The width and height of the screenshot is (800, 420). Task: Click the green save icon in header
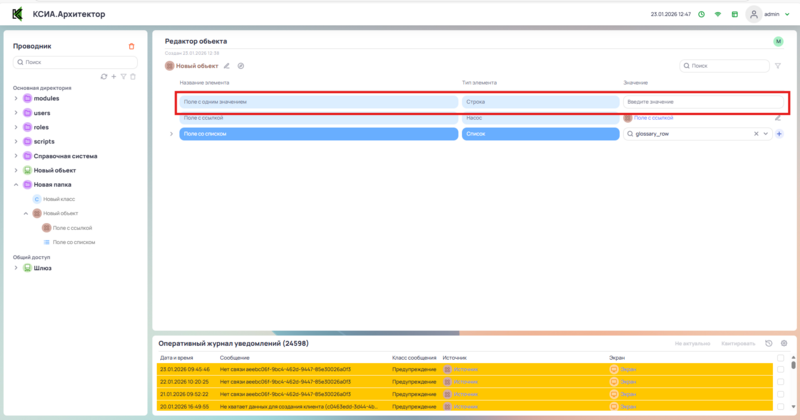coord(735,14)
